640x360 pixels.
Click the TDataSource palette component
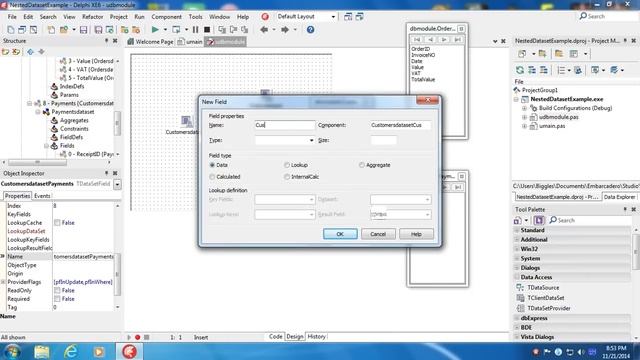click(x=543, y=288)
